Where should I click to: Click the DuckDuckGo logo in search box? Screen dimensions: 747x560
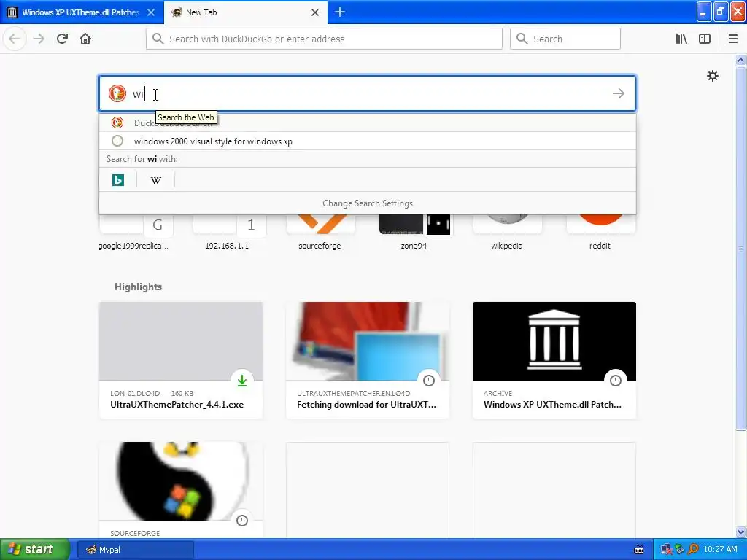tap(117, 93)
